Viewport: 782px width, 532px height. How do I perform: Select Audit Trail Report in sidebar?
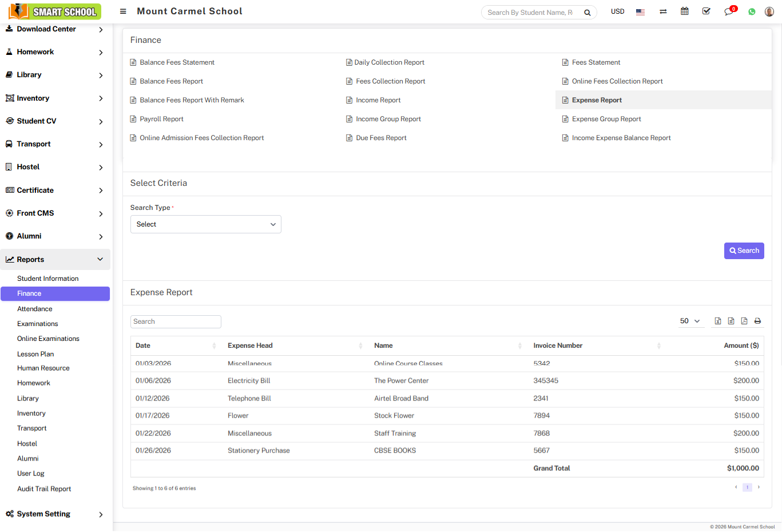tap(44, 489)
